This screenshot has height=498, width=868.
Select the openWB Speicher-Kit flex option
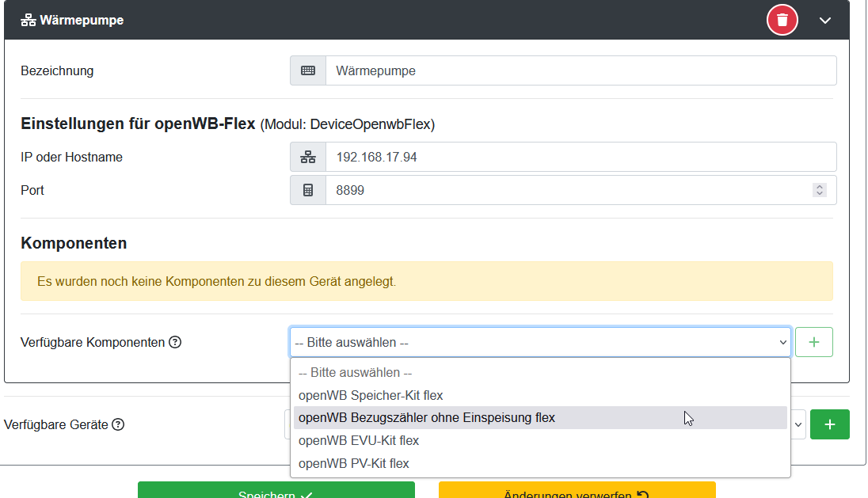pyautogui.click(x=370, y=395)
